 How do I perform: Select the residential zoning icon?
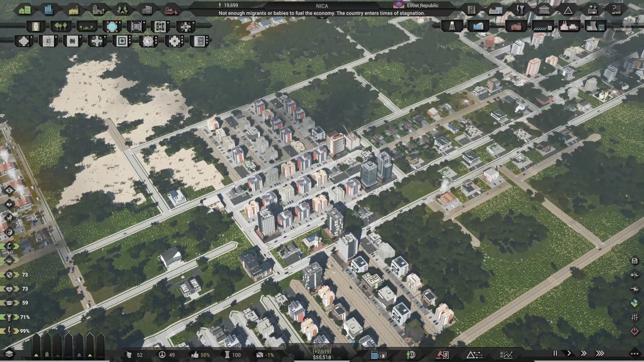pos(25,10)
